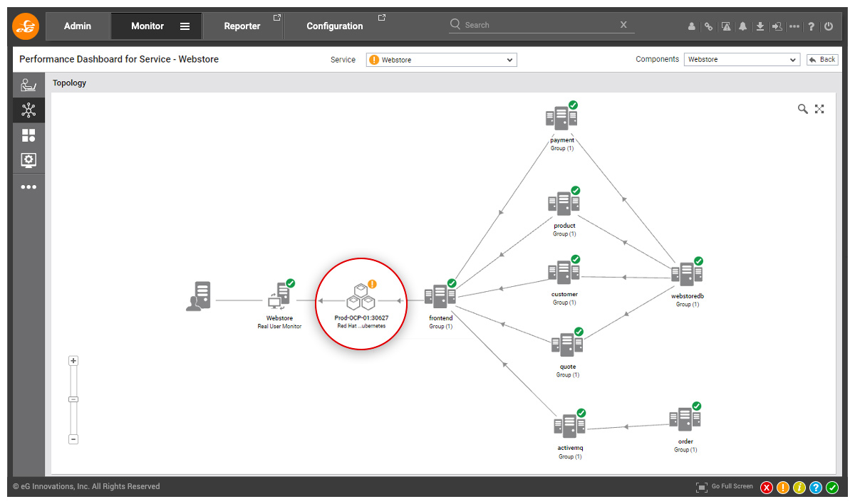
Task: Open the notifications bell
Action: (x=743, y=26)
